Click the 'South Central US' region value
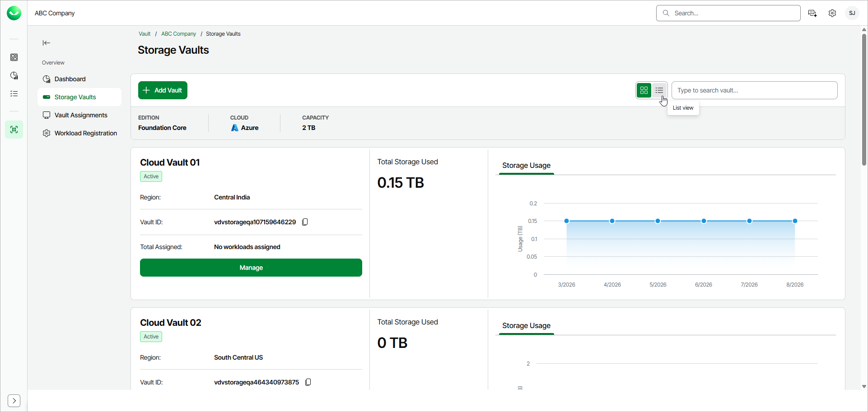Screen dimensions: 868x412 (x=238, y=357)
